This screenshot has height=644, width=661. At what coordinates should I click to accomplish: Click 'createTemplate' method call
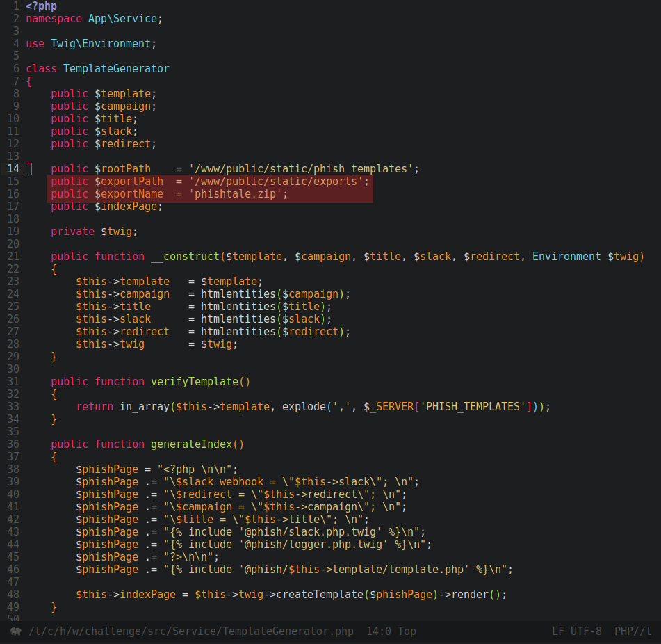[x=320, y=594]
